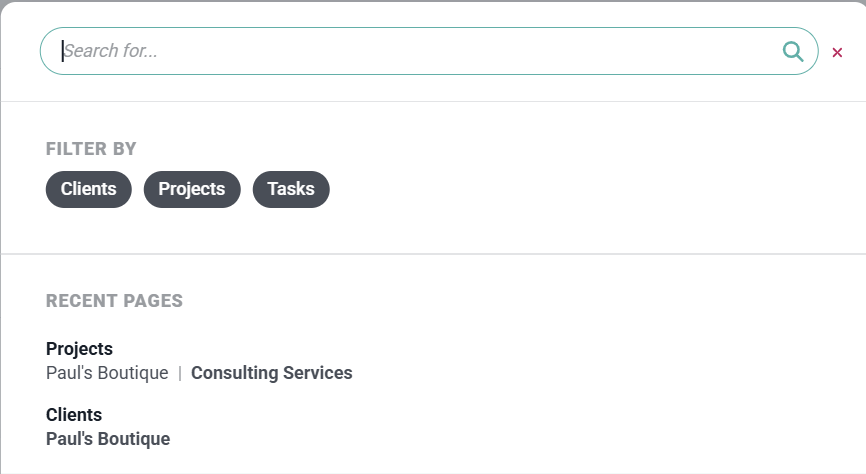The image size is (866, 474).
Task: Select the Clients title in recent pages
Action: coord(74,415)
